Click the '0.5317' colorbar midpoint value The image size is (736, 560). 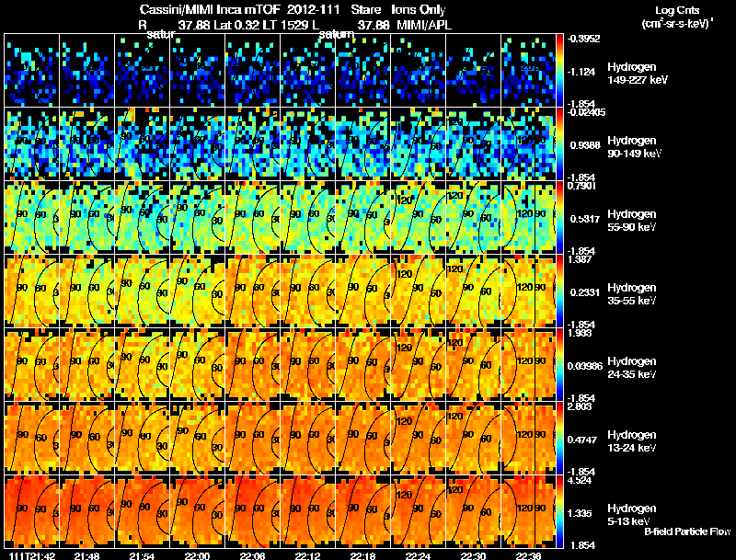pyautogui.click(x=583, y=219)
